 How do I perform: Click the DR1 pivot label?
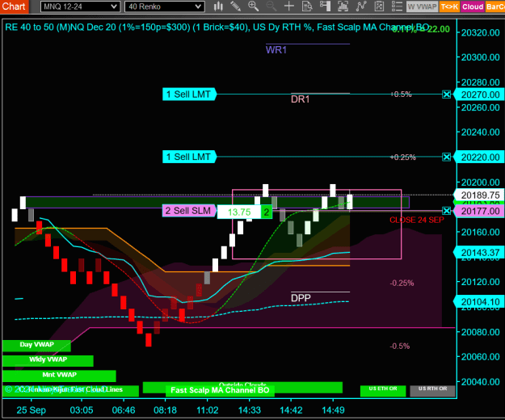click(300, 99)
